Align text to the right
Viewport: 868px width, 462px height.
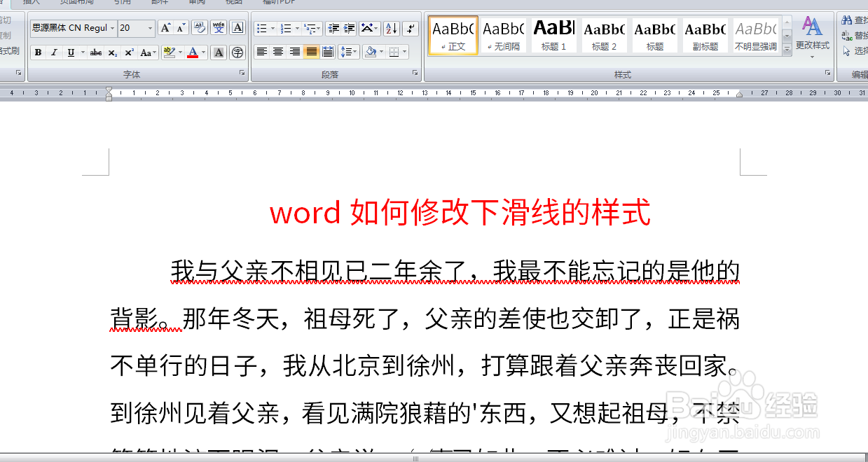point(295,52)
